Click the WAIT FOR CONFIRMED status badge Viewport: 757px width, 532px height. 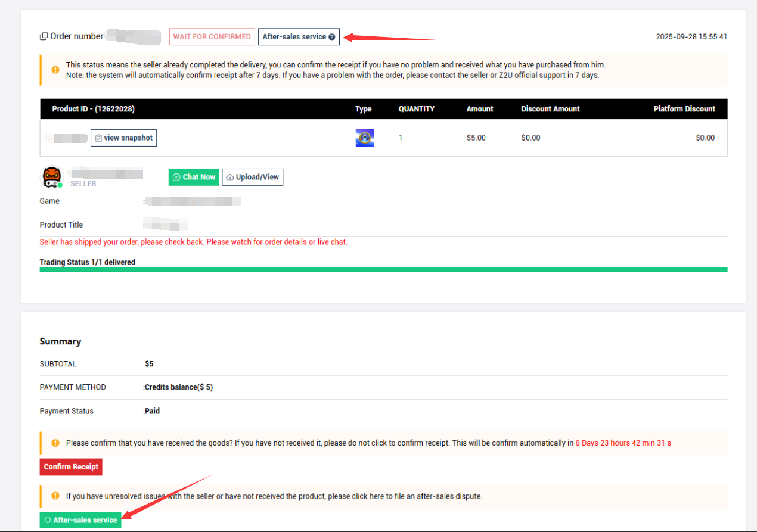[212, 37]
